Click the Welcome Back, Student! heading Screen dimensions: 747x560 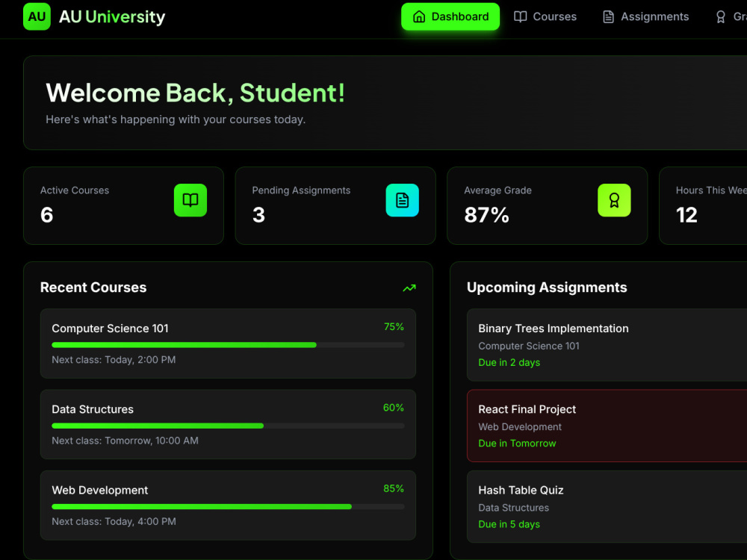pyautogui.click(x=195, y=93)
